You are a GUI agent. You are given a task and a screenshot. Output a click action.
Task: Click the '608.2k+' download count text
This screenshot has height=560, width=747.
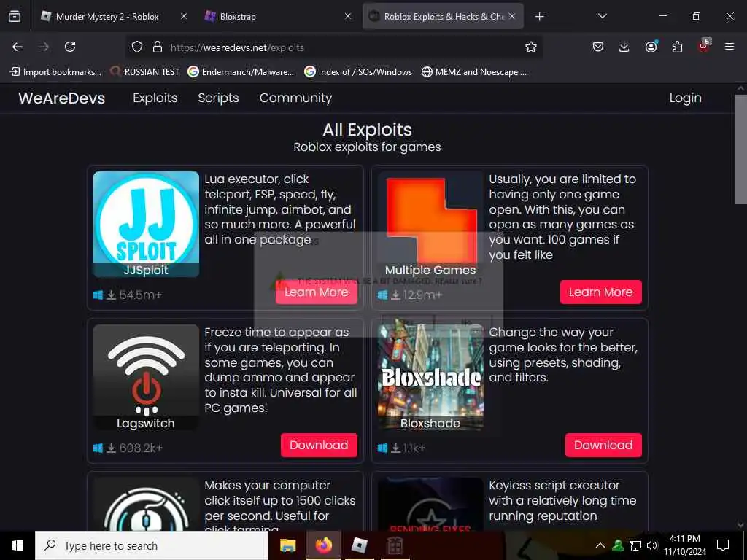pyautogui.click(x=141, y=448)
